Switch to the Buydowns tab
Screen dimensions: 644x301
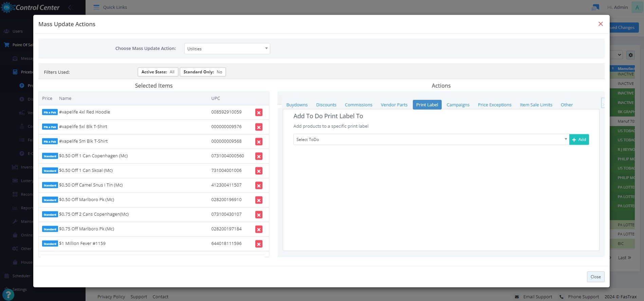297,105
